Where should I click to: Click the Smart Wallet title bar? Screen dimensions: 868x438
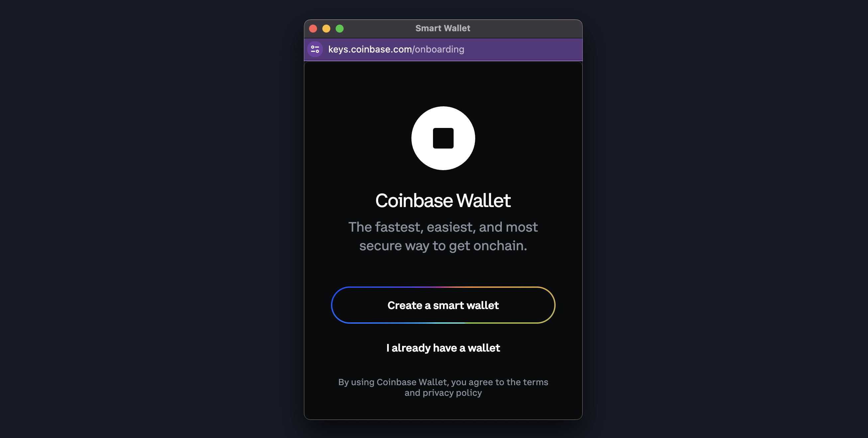pos(443,28)
